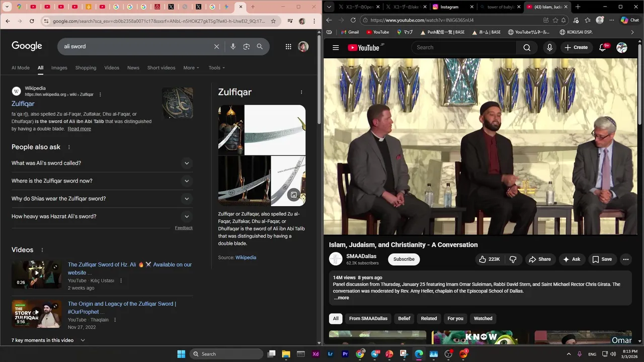Open Edge settings and more menu

click(611, 20)
